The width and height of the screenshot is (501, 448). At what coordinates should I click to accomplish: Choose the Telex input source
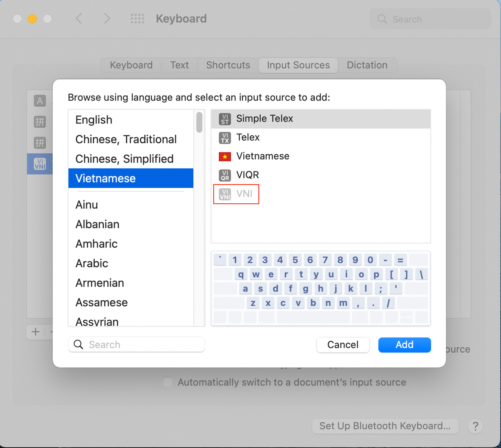click(x=321, y=137)
